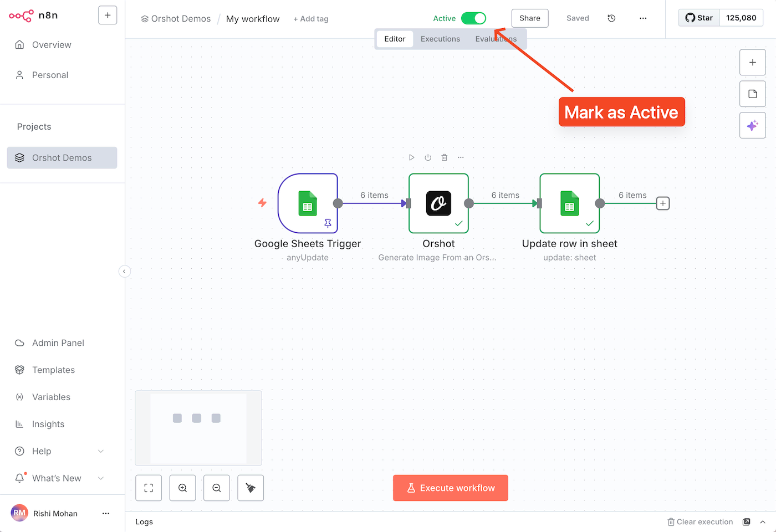776x532 pixels.
Task: Open Personal in the sidebar
Action: pos(50,75)
